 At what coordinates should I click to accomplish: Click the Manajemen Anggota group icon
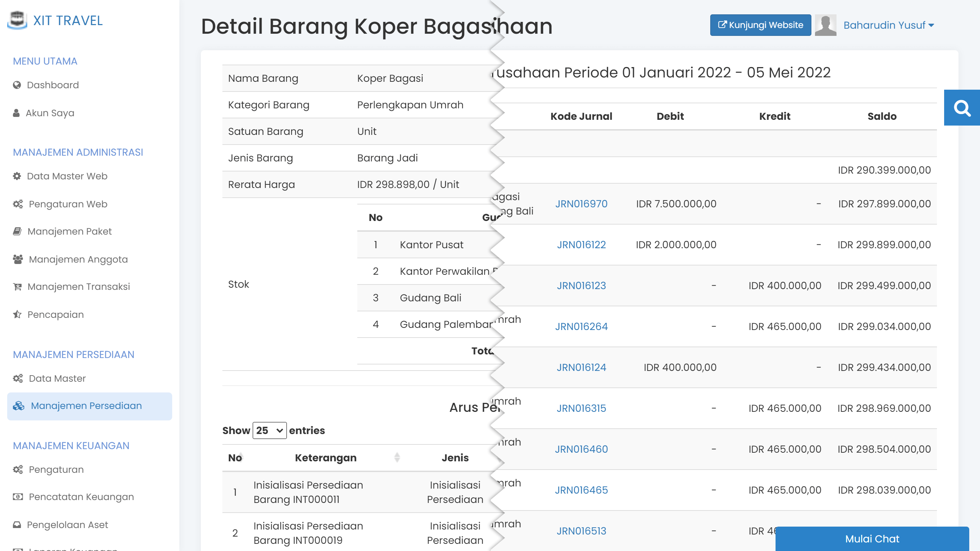click(17, 259)
